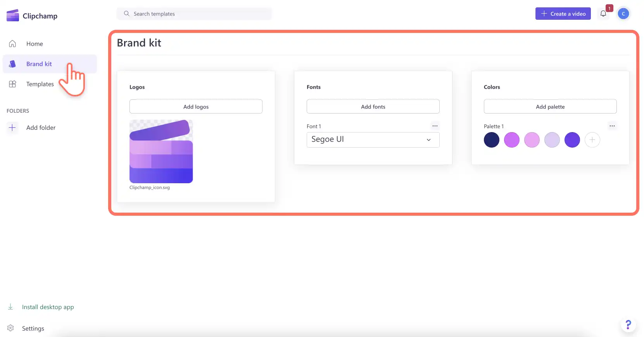Open the Clipchamp_icon.svg logo thumbnail

pyautogui.click(x=161, y=151)
